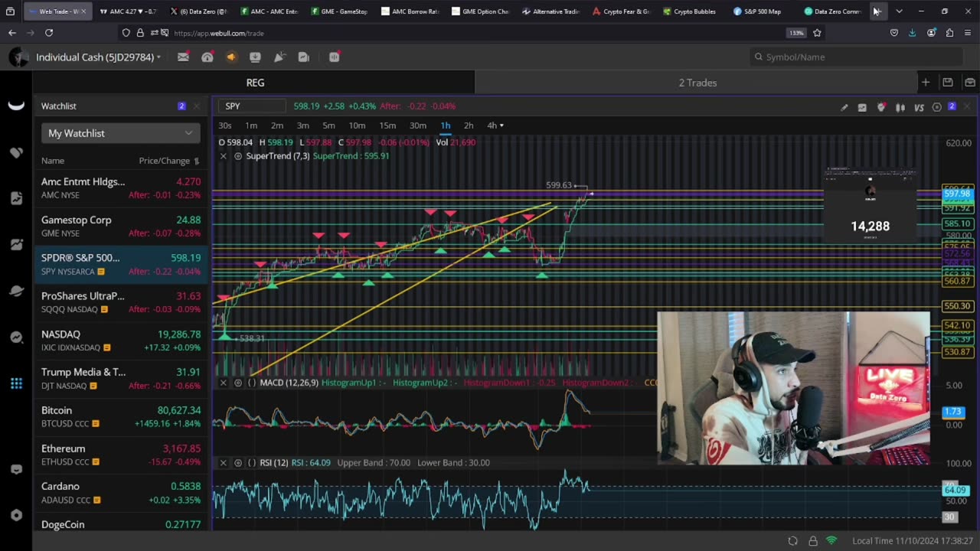Add a new layout with the plus icon
The height and width of the screenshot is (551, 980).
(926, 83)
